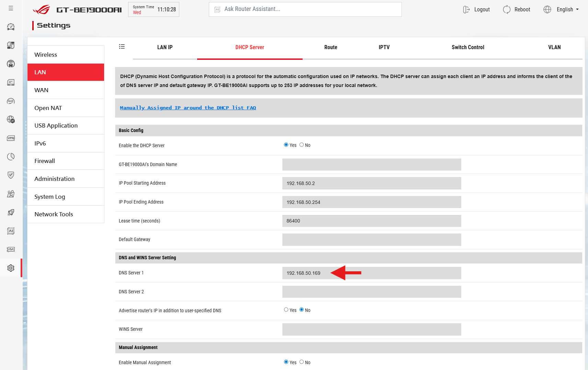Viewport: 588px width, 370px height.
Task: Switch to the Route tab
Action: point(330,47)
